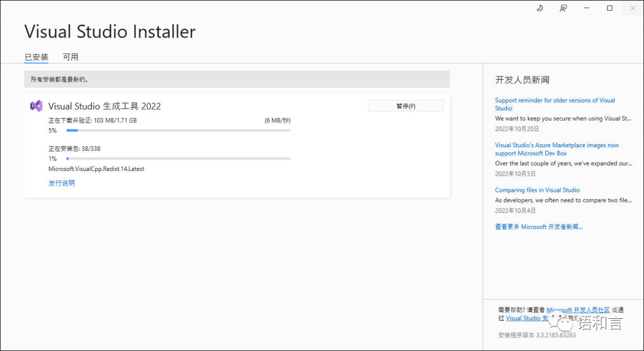Select installing packages 38/338 text
644x351 pixels.
coord(75,148)
